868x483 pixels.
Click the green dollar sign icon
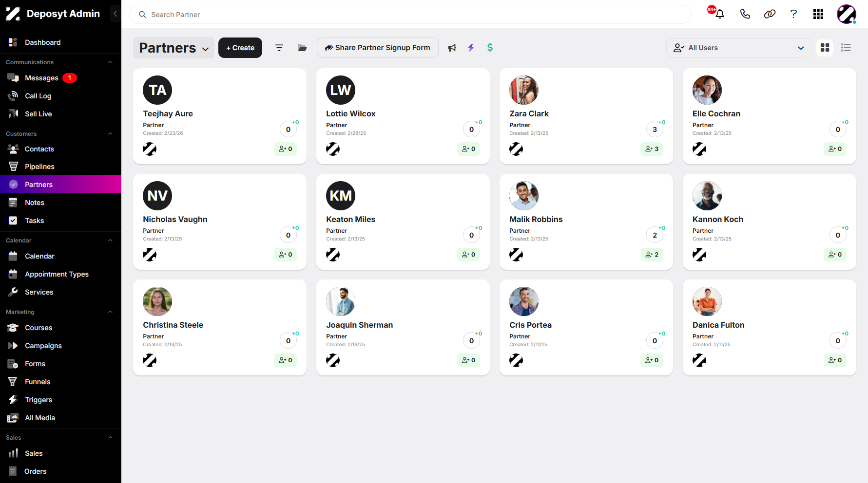coord(490,47)
